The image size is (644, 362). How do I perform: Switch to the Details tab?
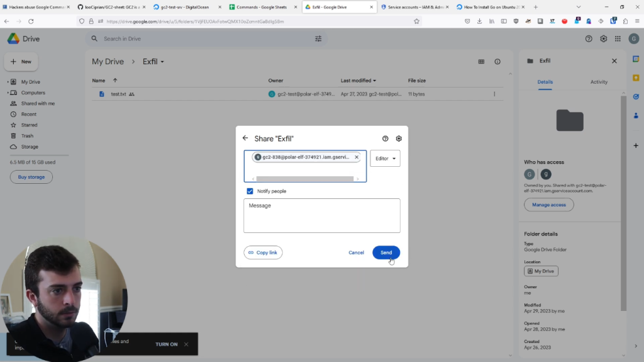click(x=545, y=82)
